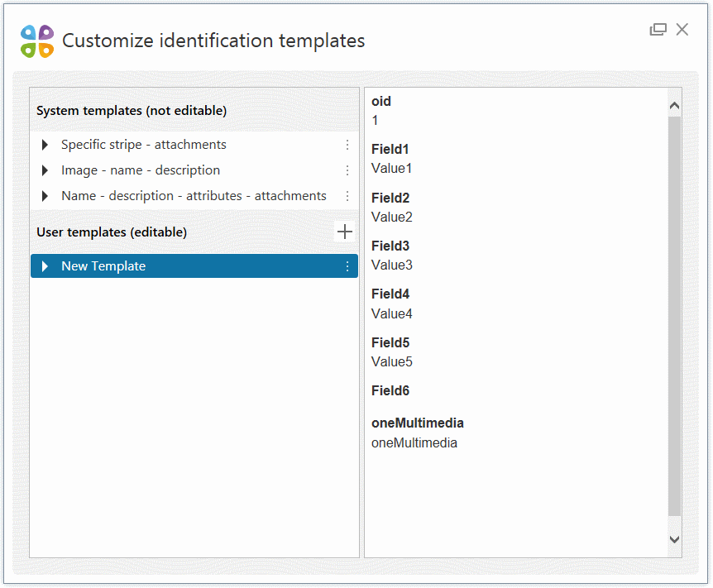Click the preview scrollbar up arrow

(674, 106)
